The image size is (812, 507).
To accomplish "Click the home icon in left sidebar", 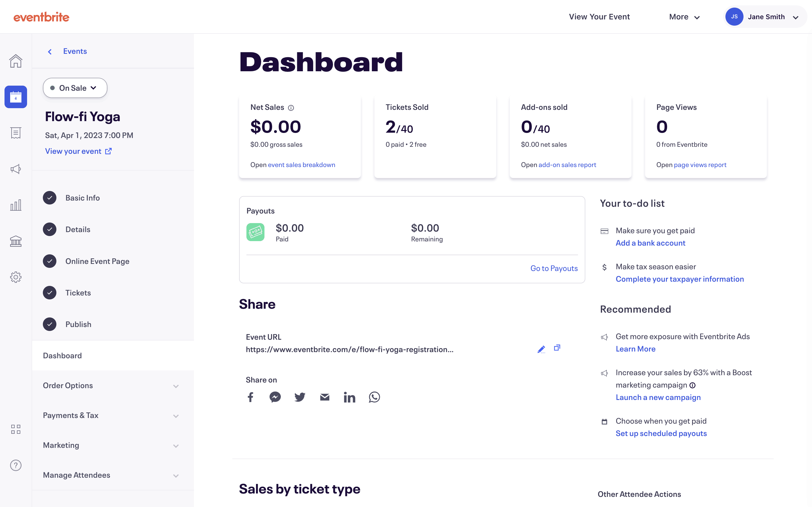I will [x=16, y=61].
